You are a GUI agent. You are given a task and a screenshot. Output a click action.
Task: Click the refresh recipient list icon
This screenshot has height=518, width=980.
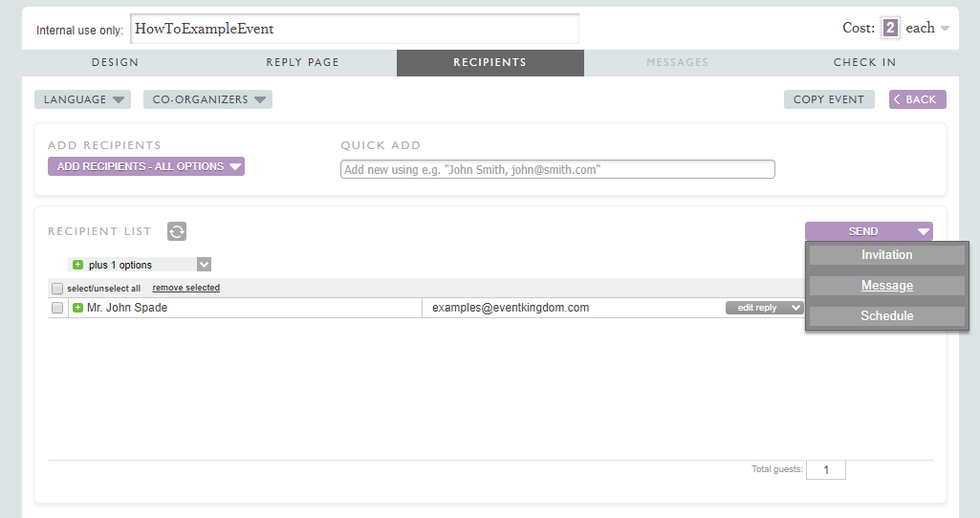point(177,231)
